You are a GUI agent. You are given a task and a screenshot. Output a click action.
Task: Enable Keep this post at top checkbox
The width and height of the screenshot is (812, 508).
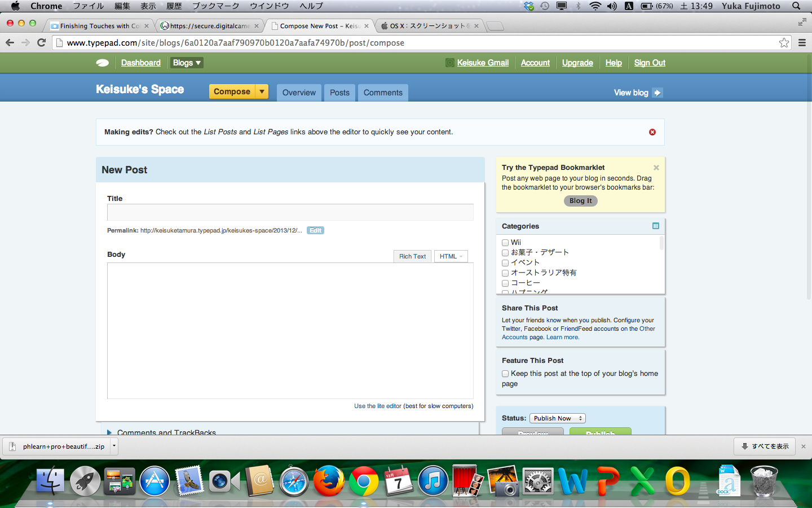[x=505, y=374]
